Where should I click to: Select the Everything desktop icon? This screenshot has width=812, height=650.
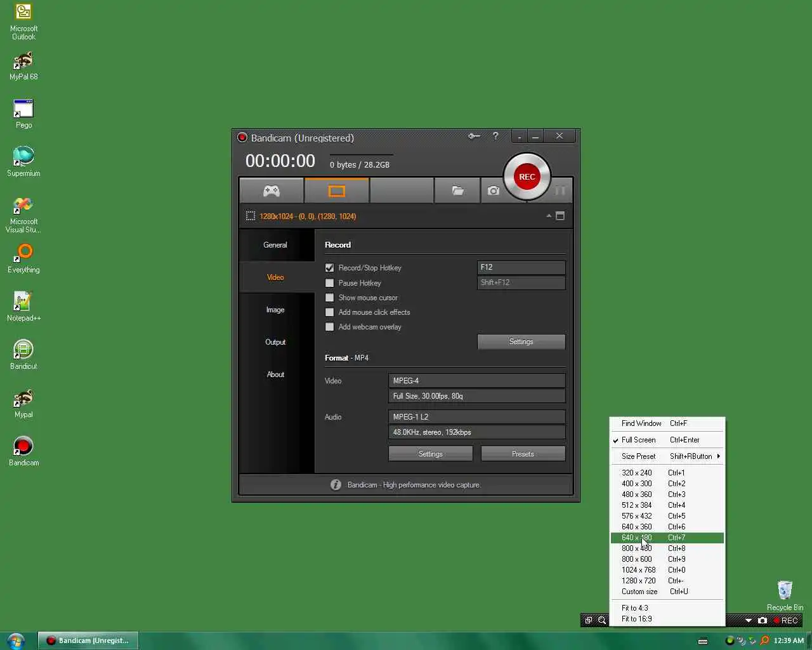tap(23, 259)
